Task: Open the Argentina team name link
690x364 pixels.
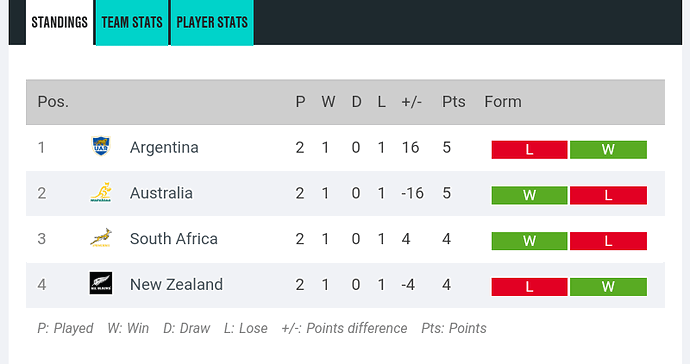Action: (164, 147)
